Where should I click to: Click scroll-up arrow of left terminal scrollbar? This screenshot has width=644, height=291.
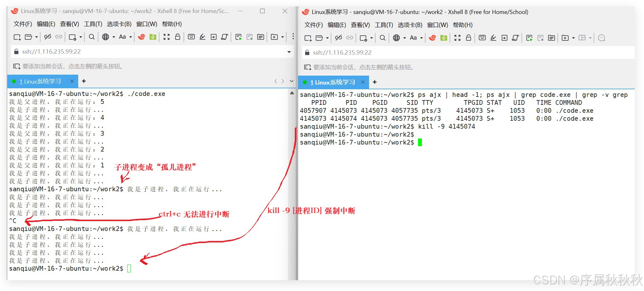292,93
